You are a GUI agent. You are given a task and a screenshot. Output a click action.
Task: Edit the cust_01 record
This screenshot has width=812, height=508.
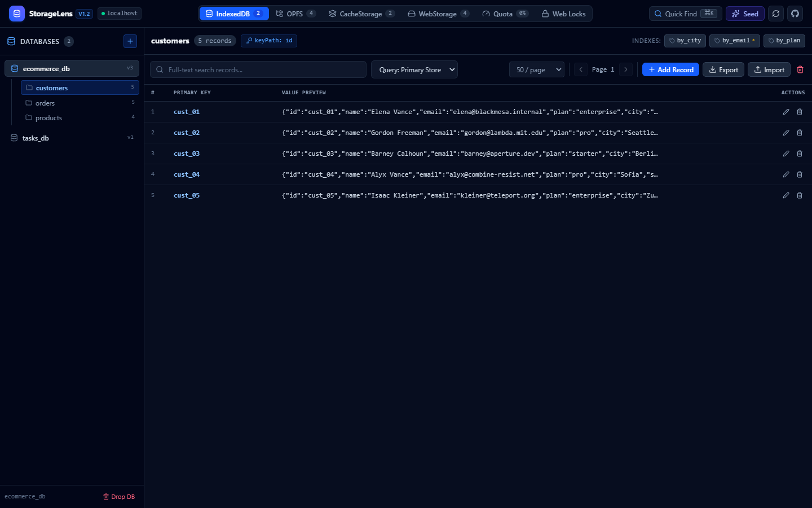tap(786, 112)
